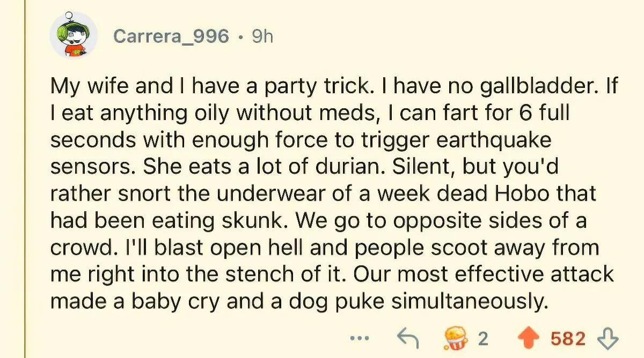This screenshot has height=358, width=644.
Task: Visit the Carrera_996 username profile link
Action: click(x=171, y=36)
